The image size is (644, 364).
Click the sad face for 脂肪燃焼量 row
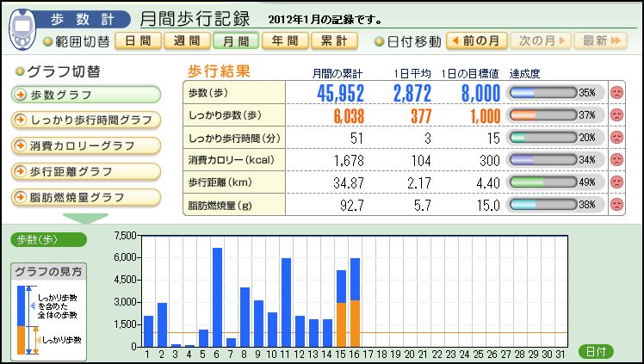[616, 204]
